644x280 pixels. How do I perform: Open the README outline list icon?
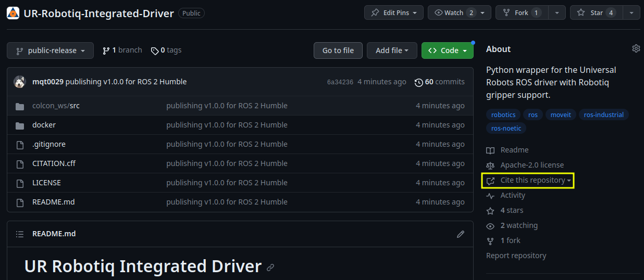tap(20, 234)
